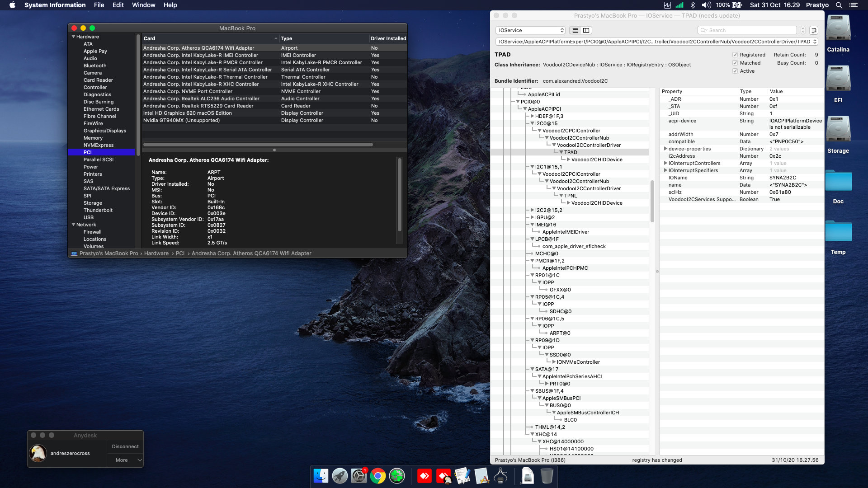Open System Information caliper icon in Dock
868x488 pixels.
[500, 476]
